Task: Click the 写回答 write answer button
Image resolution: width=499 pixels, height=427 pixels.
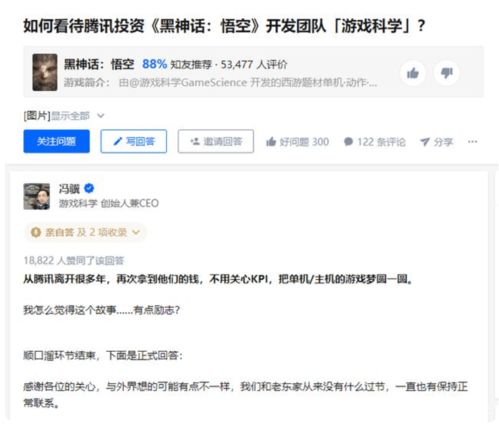Action: point(134,141)
